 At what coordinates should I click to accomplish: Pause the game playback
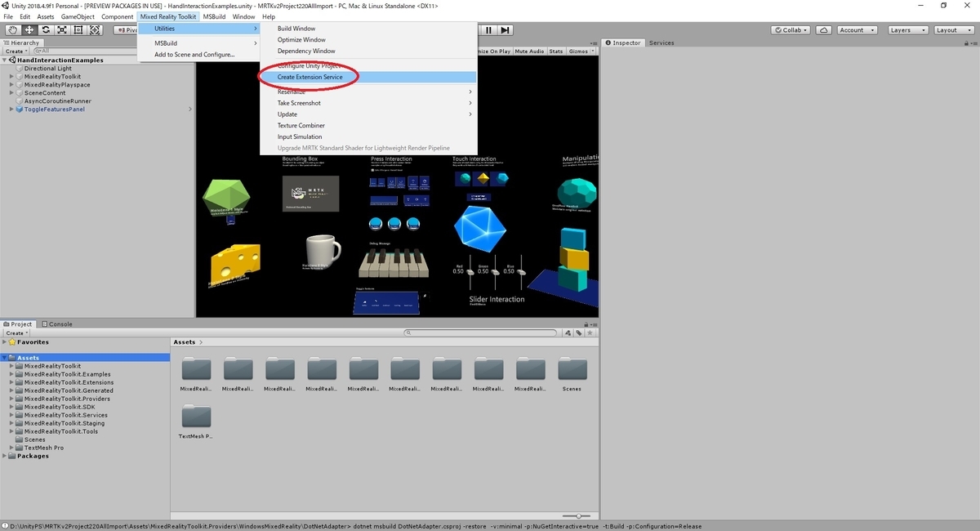tap(488, 30)
